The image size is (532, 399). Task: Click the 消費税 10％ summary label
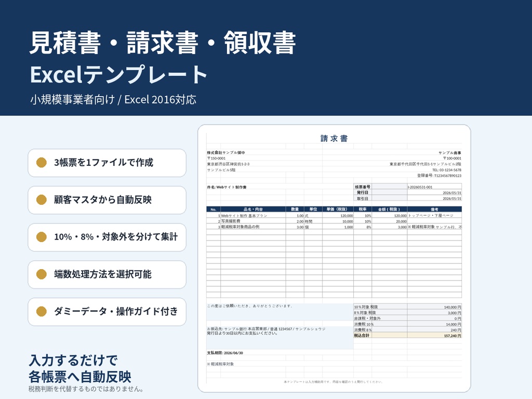tap(364, 324)
